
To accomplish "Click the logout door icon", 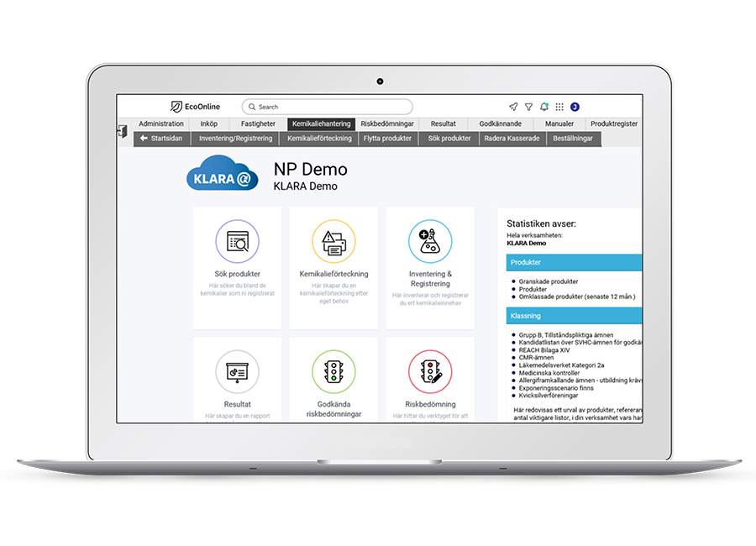I will coord(123,132).
